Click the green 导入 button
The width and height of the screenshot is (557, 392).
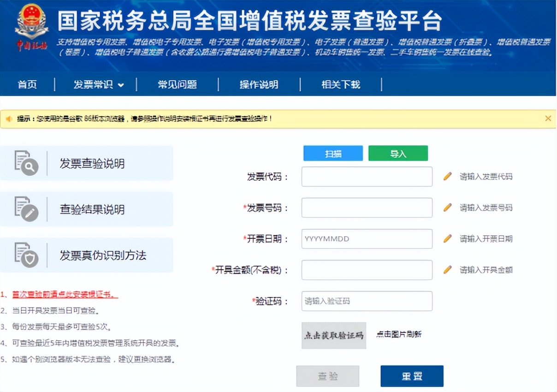click(x=397, y=153)
